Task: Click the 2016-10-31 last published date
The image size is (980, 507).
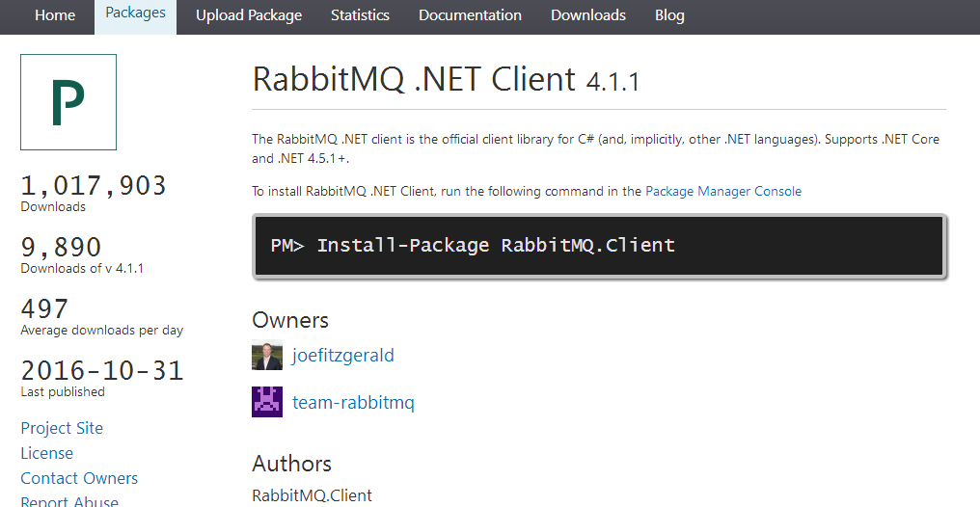Action: pos(102,371)
